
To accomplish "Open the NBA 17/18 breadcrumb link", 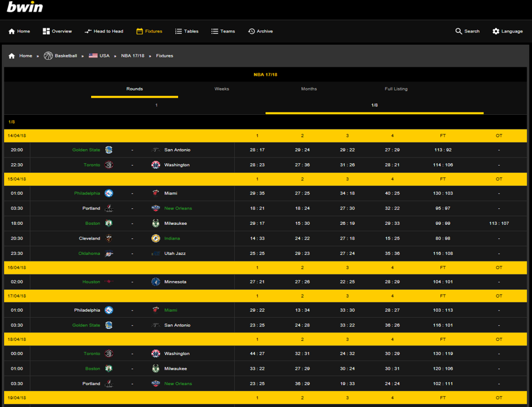I will click(x=133, y=56).
